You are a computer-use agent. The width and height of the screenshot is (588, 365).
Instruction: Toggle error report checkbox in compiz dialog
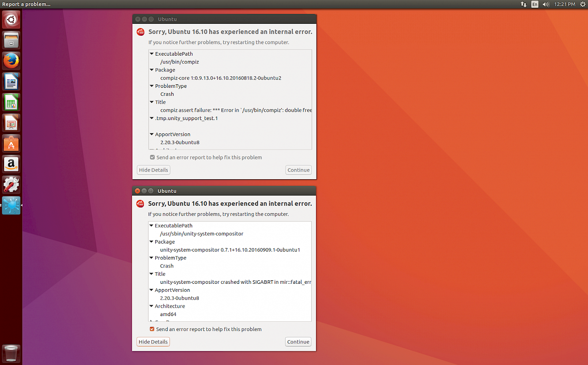pyautogui.click(x=152, y=157)
